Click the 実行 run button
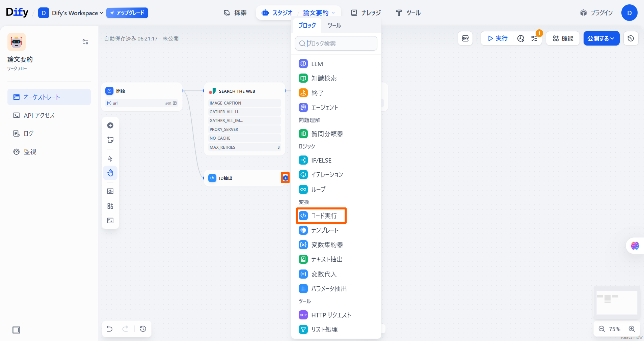 pyautogui.click(x=498, y=38)
